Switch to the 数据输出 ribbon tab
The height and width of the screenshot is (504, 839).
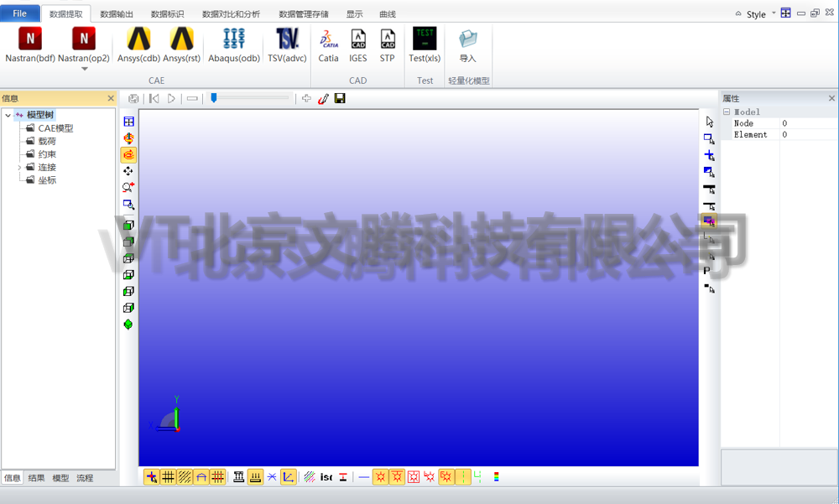(117, 14)
